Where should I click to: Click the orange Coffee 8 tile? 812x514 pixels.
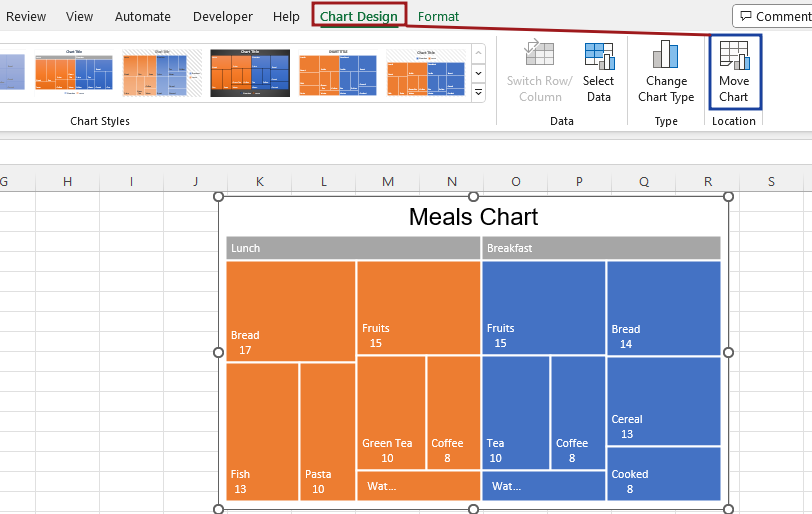(454, 413)
